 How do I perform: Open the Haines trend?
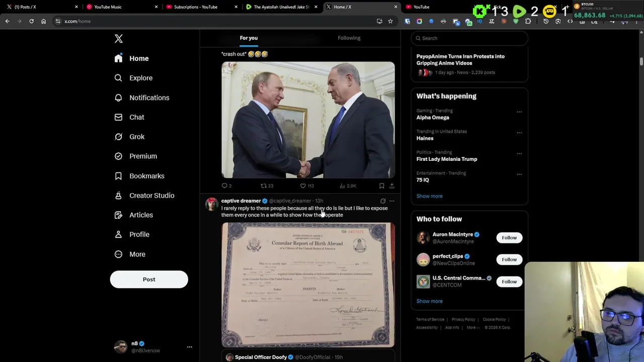(x=425, y=138)
